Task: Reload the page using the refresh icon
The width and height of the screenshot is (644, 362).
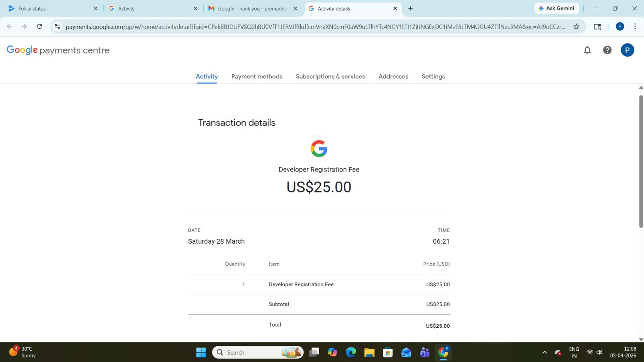Action: tap(39, 27)
